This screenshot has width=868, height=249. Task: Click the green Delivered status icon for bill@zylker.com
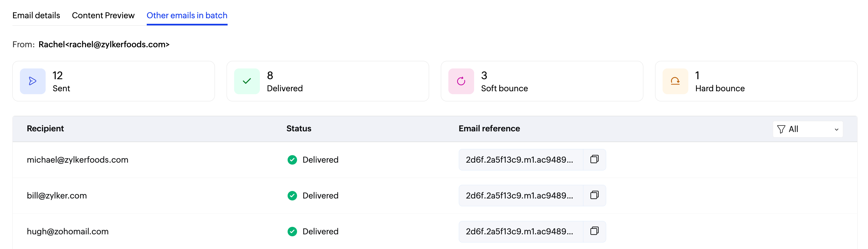click(292, 196)
